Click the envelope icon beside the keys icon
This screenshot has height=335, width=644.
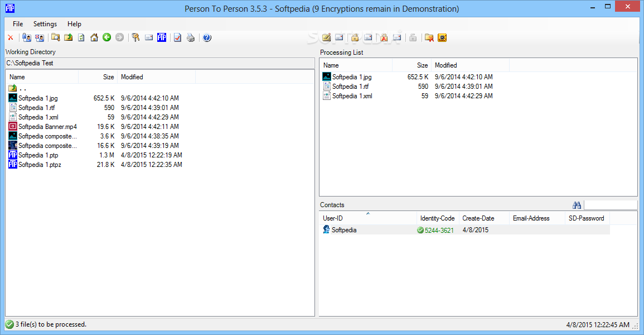tap(149, 38)
